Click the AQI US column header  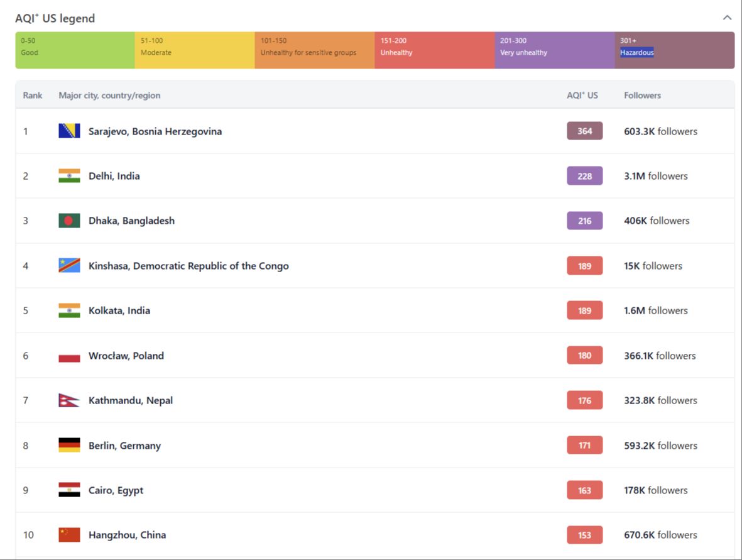[x=582, y=96]
